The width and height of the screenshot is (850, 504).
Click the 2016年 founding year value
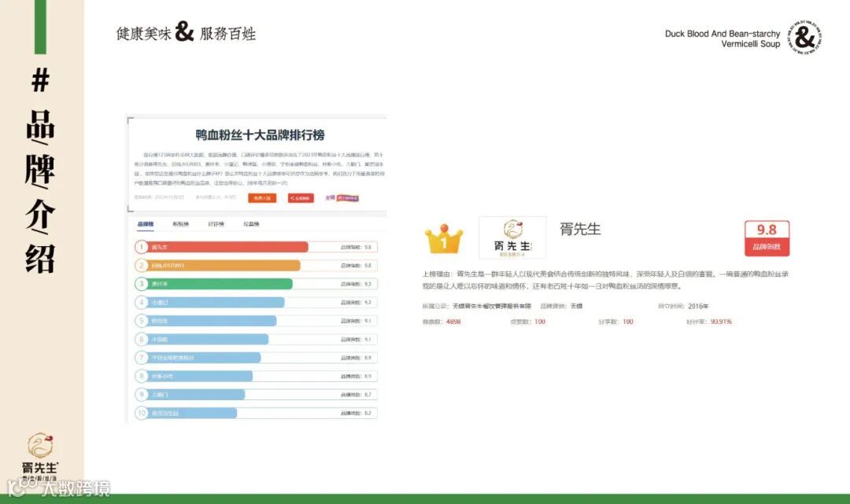698,307
